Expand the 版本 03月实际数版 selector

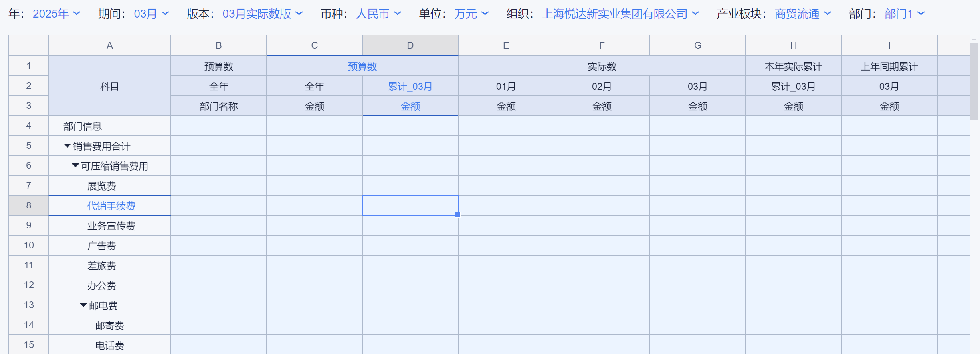click(262, 14)
